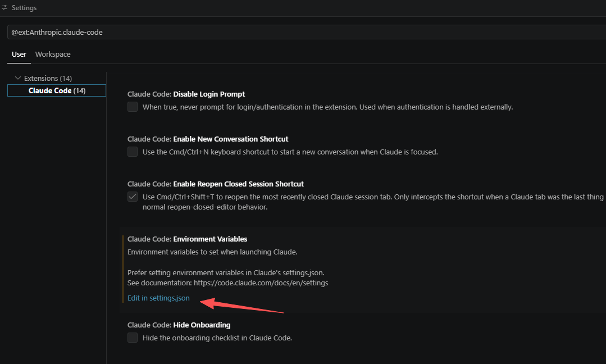Switch to the Workspace settings tab
This screenshot has height=364, width=606.
coord(53,54)
